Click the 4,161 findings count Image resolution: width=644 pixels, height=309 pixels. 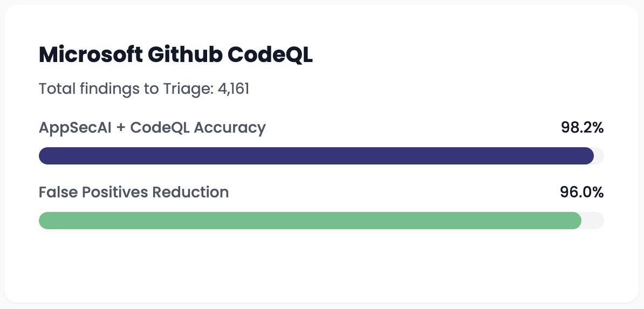click(234, 89)
